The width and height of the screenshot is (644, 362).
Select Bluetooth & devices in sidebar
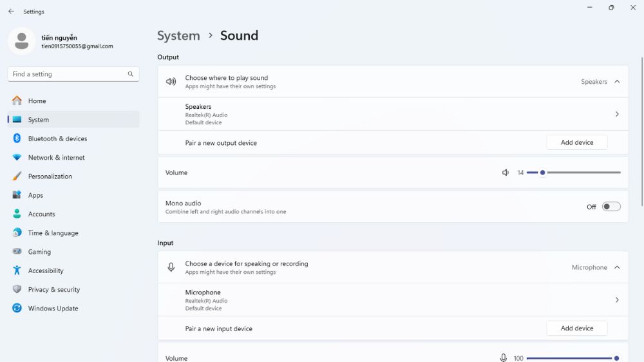click(73, 138)
